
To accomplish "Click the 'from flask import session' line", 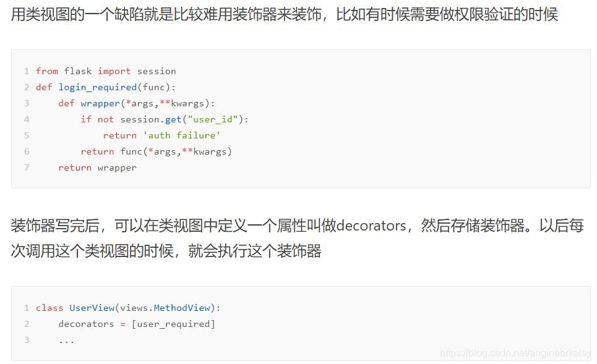I will (x=106, y=71).
